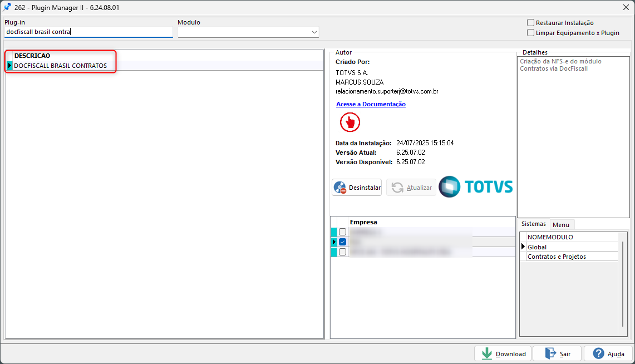Select DOCFISCALL BRASIL CONTRATOS row

[x=164, y=66]
